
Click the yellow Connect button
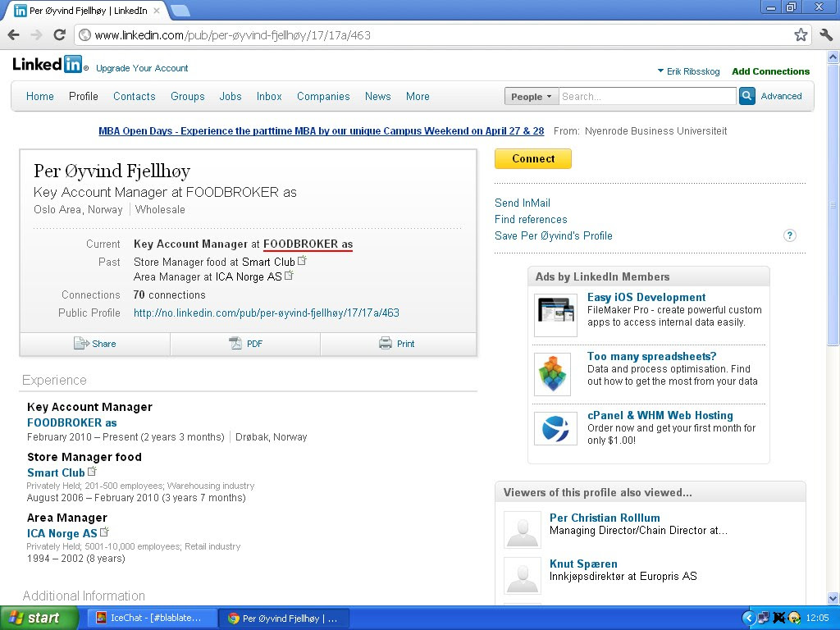[x=533, y=158]
